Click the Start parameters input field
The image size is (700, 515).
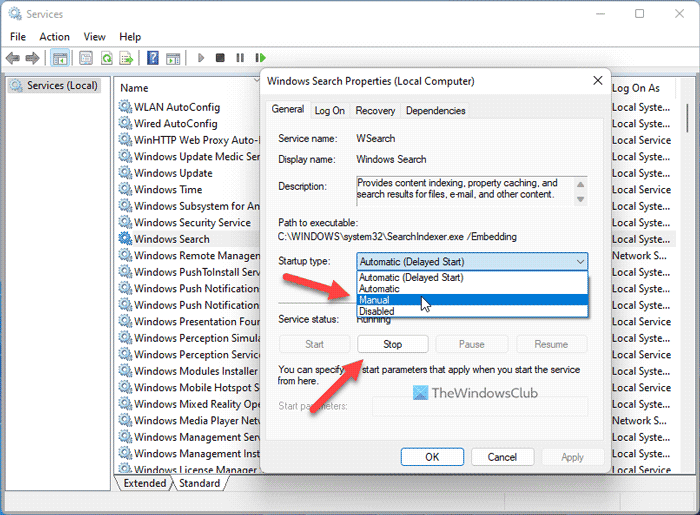480,406
